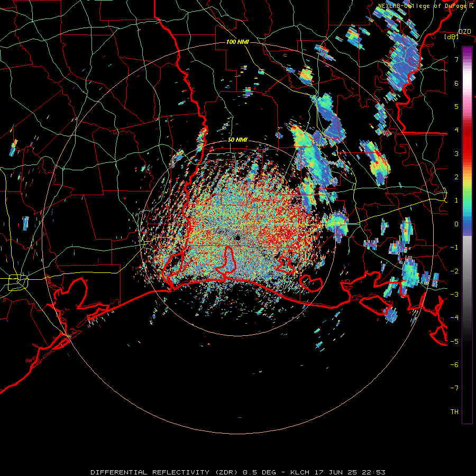Click the gray -2 dB band on color bar
Viewport: 476px width, 476px height.
467,271
